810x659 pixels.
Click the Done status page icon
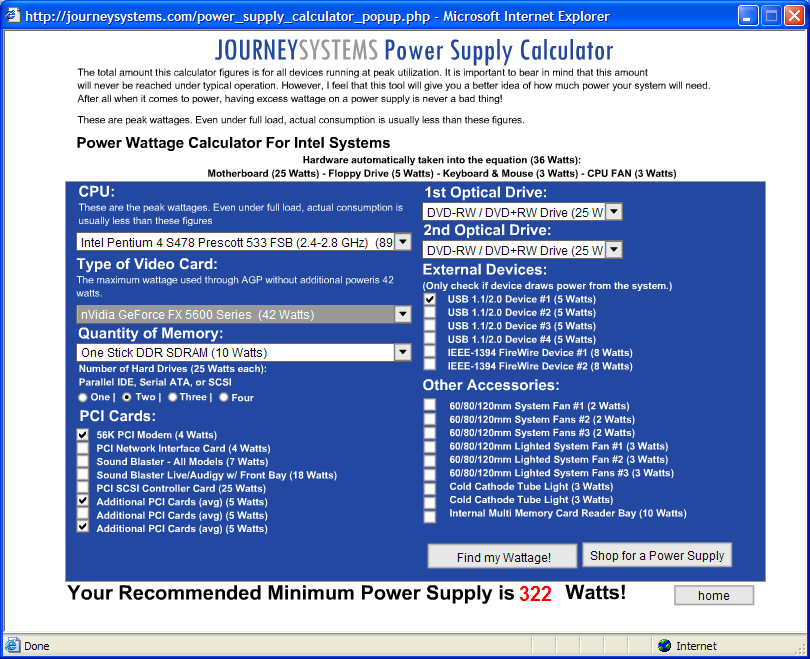(x=12, y=646)
